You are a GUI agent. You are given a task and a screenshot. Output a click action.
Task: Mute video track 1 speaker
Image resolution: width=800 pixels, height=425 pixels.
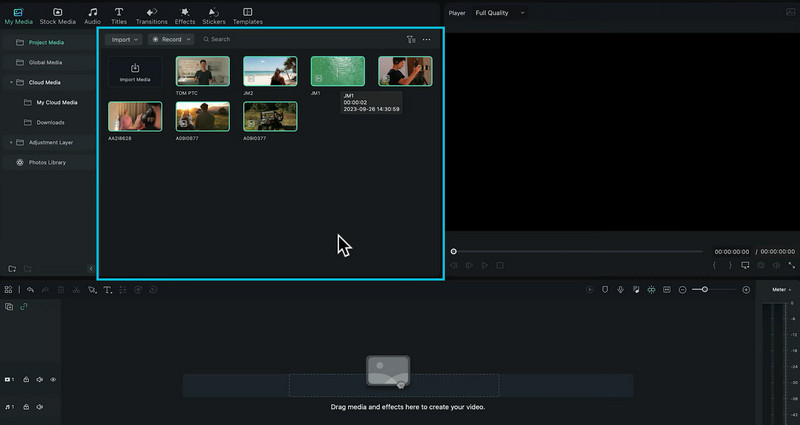pos(40,380)
